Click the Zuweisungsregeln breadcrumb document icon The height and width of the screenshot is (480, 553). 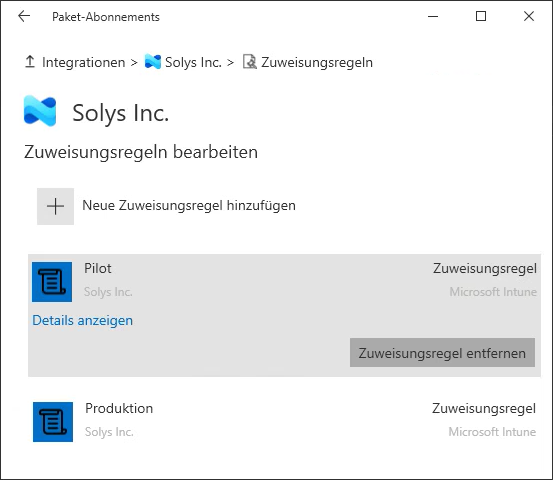pos(250,62)
